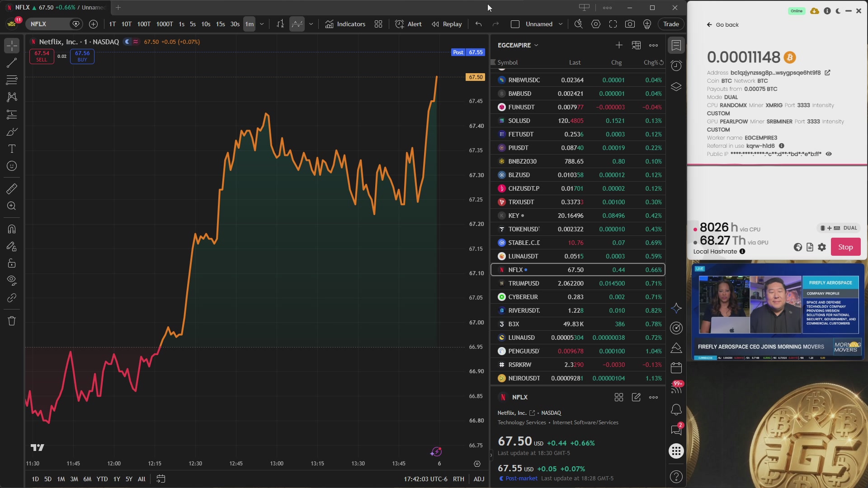Viewport: 868px width, 488px height.
Task: Open the emoji and stickers tool
Action: [x=12, y=166]
